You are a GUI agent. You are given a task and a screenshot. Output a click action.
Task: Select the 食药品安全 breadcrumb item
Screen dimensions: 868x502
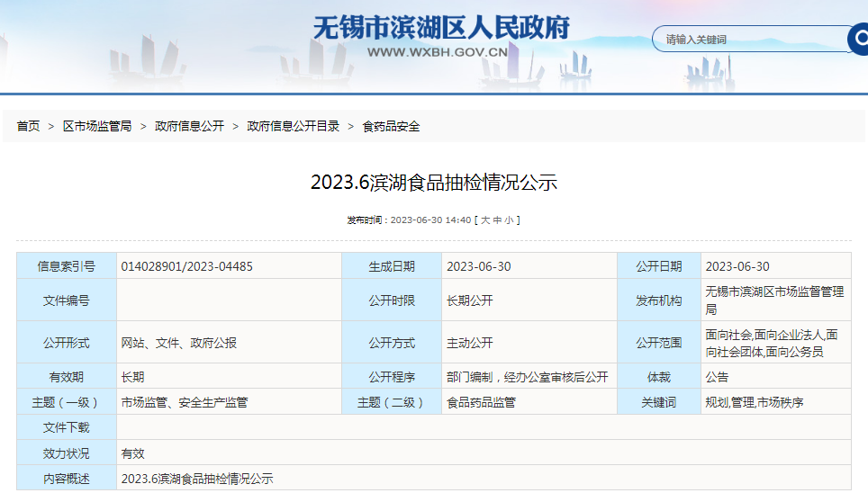[x=391, y=126]
